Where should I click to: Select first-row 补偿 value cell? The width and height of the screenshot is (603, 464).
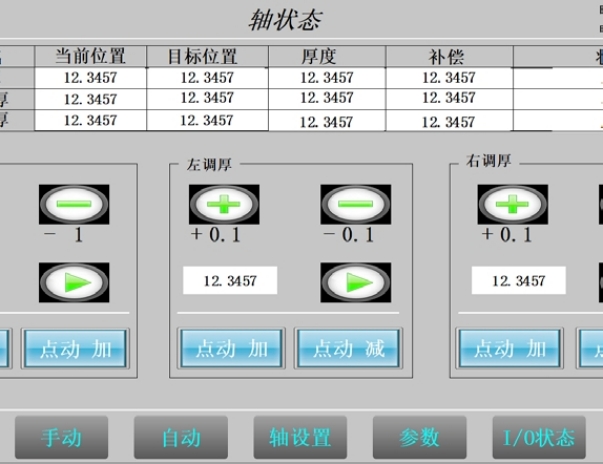pos(449,77)
